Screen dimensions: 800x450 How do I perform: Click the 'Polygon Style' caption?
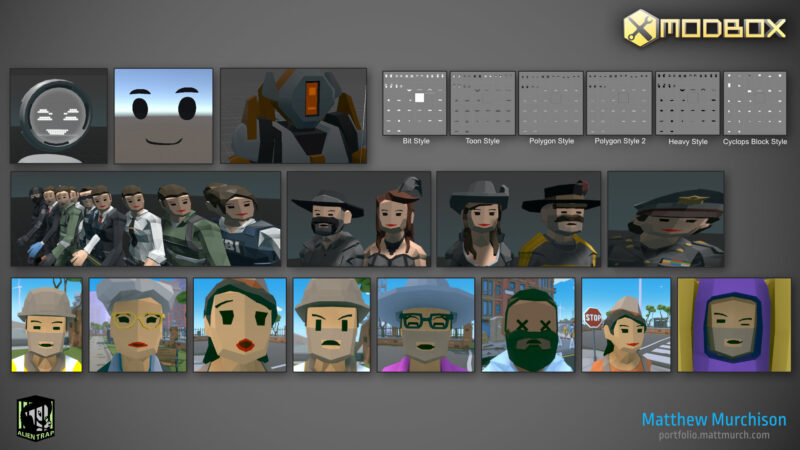(552, 141)
